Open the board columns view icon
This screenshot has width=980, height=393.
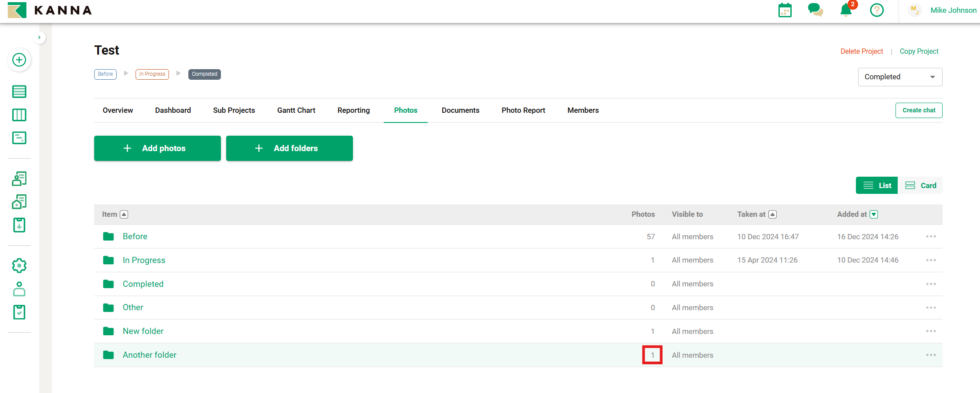[19, 115]
